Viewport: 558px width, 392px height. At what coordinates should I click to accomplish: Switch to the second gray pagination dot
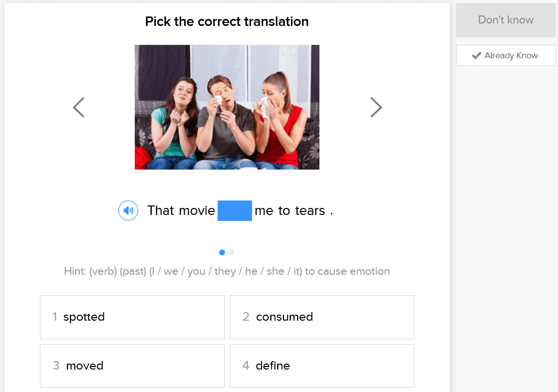pos(232,252)
